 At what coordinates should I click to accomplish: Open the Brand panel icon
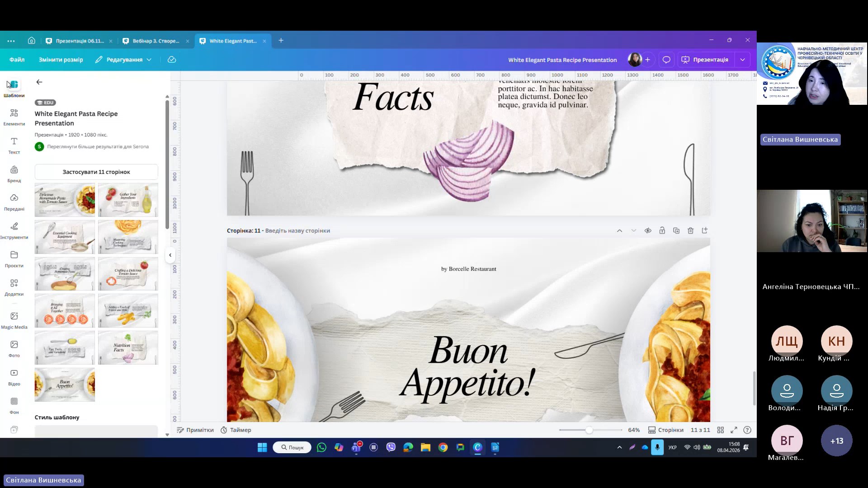[x=14, y=174]
